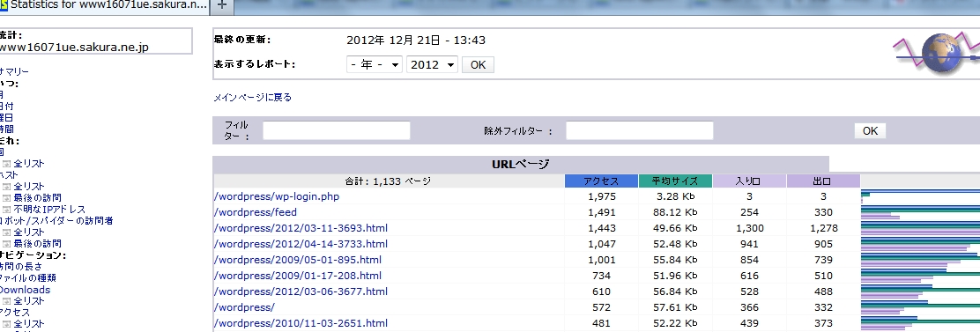Return via メインページに戻る link
Screen dimensions: 980x332
[x=253, y=98]
